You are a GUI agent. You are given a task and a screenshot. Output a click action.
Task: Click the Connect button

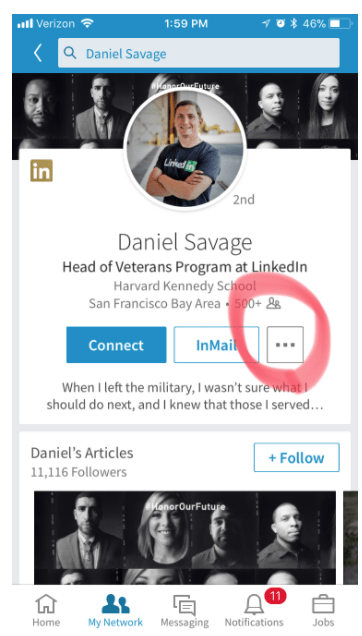pyautogui.click(x=116, y=345)
